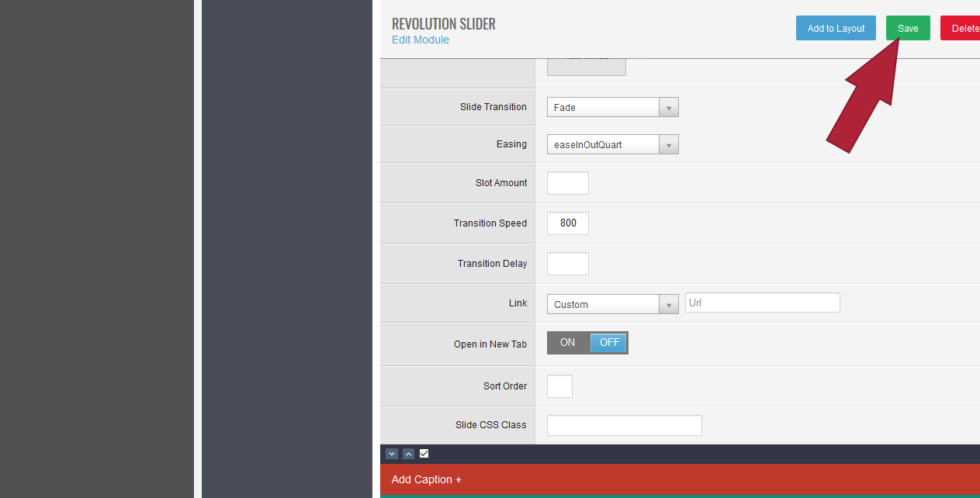Click the REVOLUTION SLIDER heading text

point(444,24)
